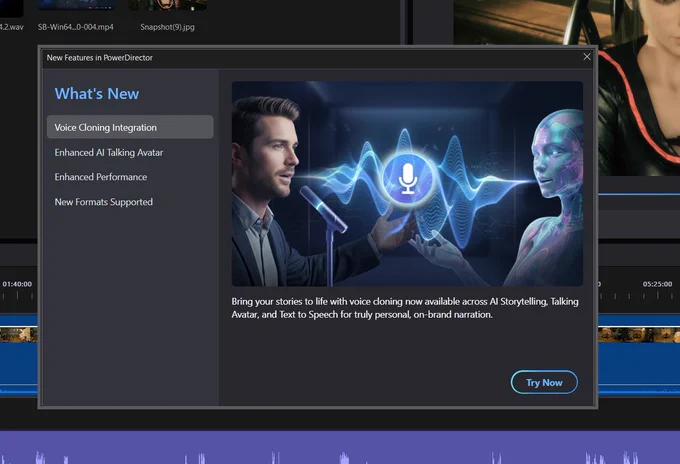Screen dimensions: 680x464
Task: Select the purple audio waveform track
Action: click(x=340, y=447)
